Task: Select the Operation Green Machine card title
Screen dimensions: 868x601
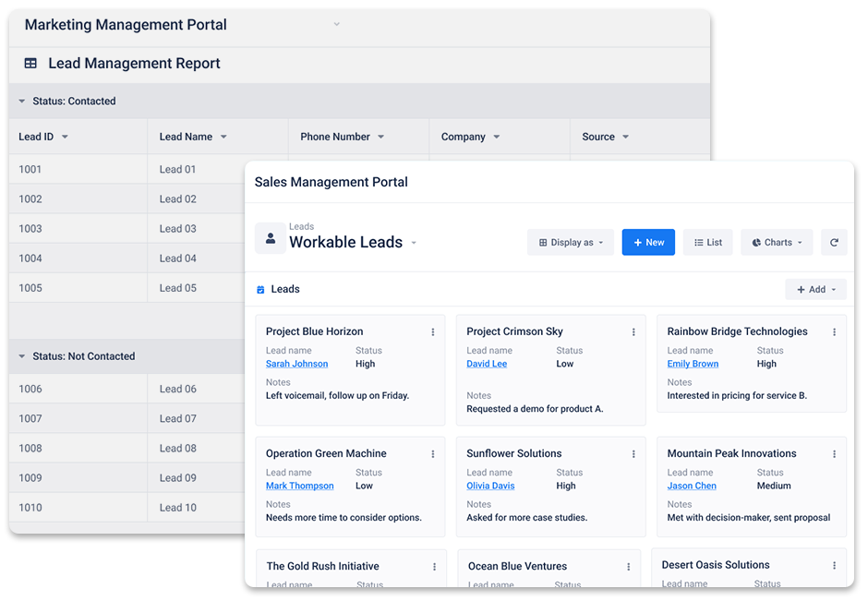Action: click(x=326, y=453)
